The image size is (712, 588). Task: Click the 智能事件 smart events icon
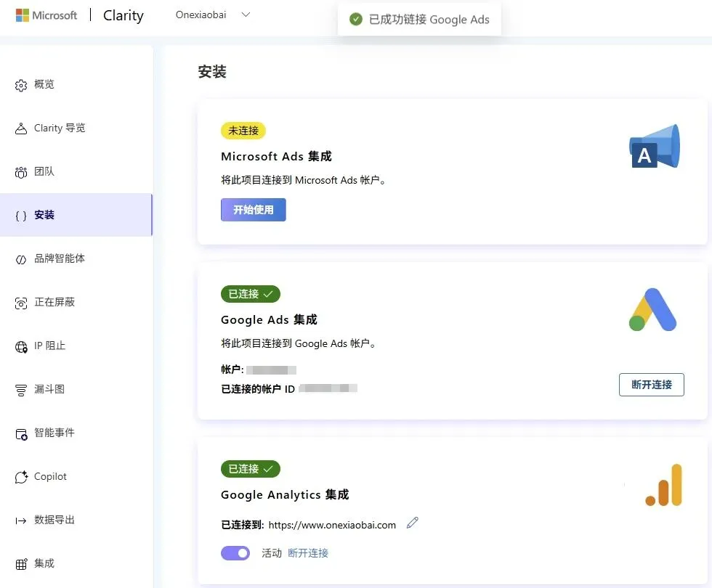click(21, 433)
